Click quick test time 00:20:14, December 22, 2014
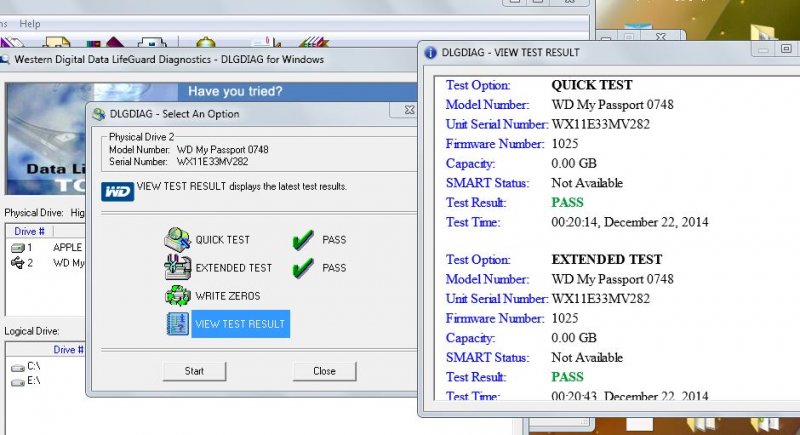This screenshot has height=435, width=800. (630, 222)
